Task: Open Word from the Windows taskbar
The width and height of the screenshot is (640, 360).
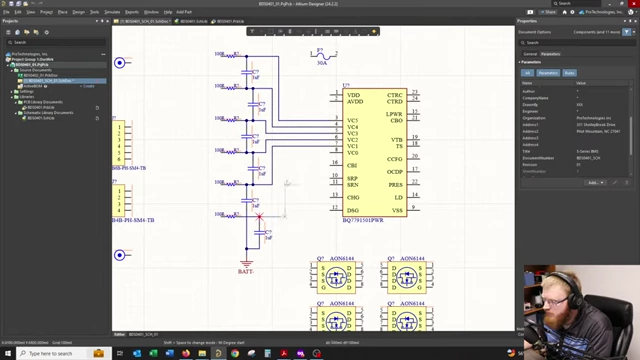Action: pos(169,353)
